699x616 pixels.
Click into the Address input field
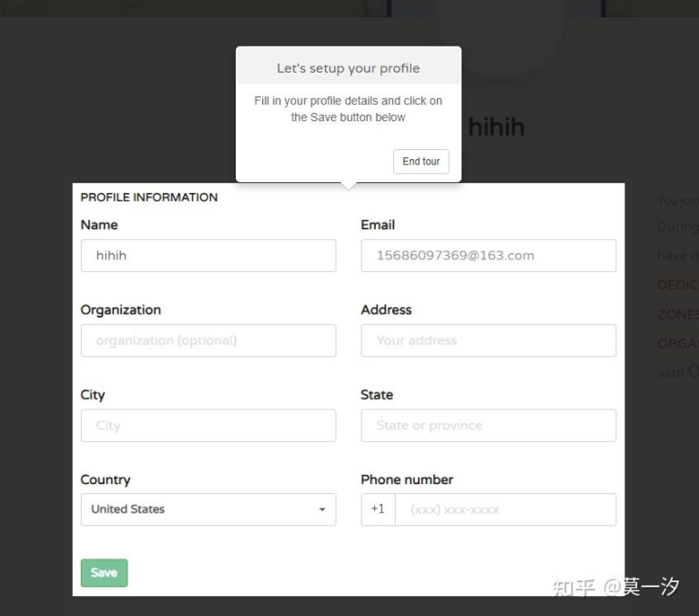(488, 340)
